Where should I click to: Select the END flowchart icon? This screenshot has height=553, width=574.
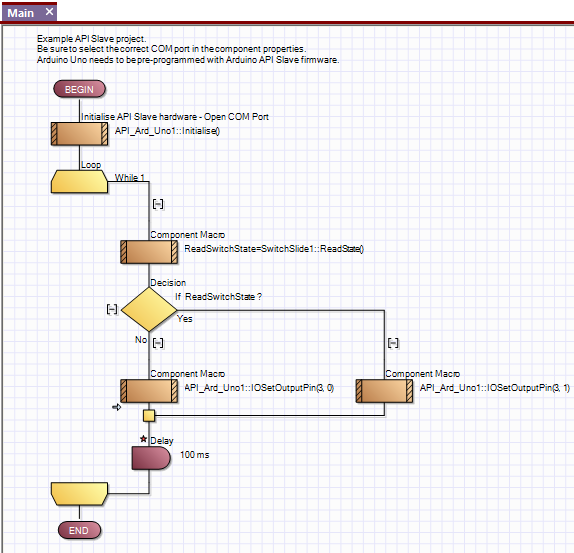pos(79,530)
